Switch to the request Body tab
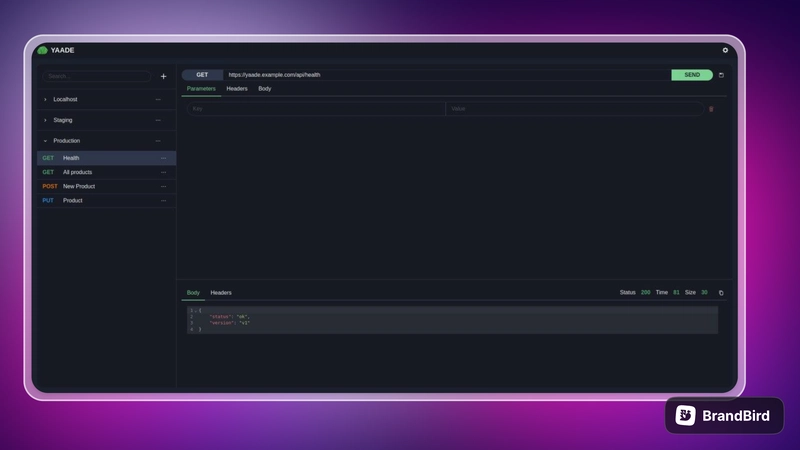Image resolution: width=800 pixels, height=450 pixels. [264, 89]
